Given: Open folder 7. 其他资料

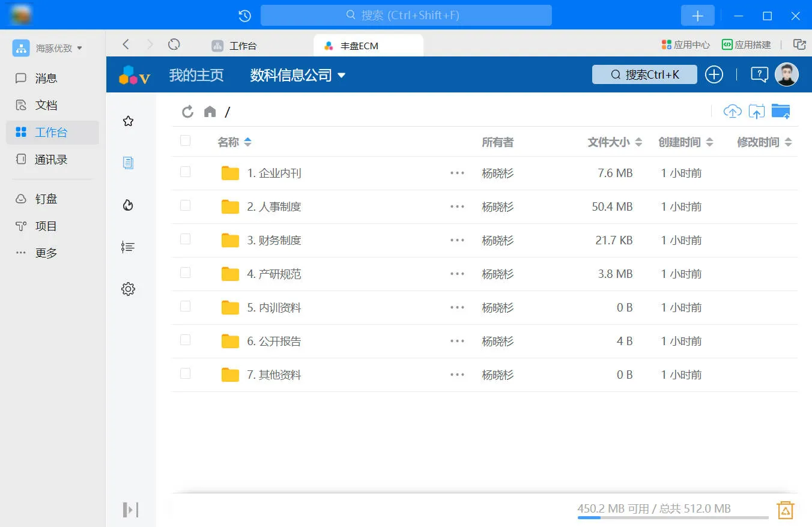Looking at the screenshot, I should pyautogui.click(x=274, y=375).
